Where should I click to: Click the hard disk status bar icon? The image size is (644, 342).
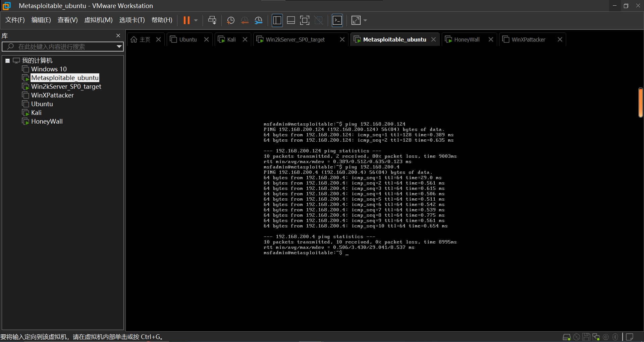pyautogui.click(x=567, y=337)
